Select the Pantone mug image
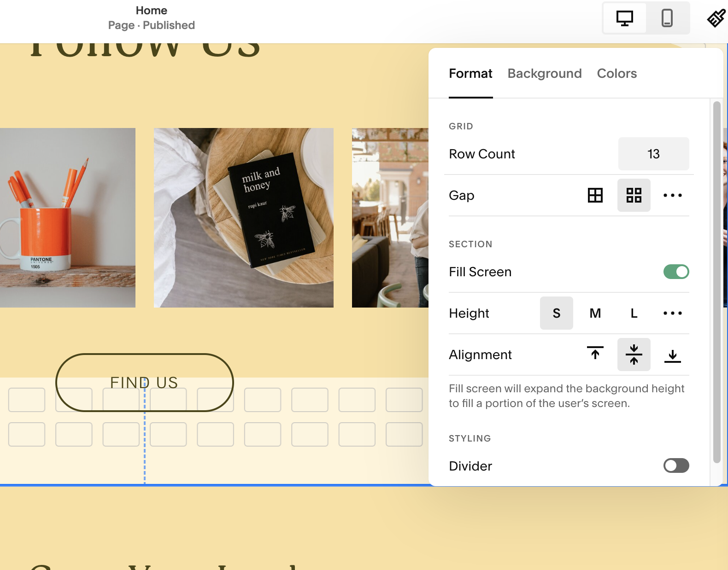728x570 pixels. click(68, 218)
